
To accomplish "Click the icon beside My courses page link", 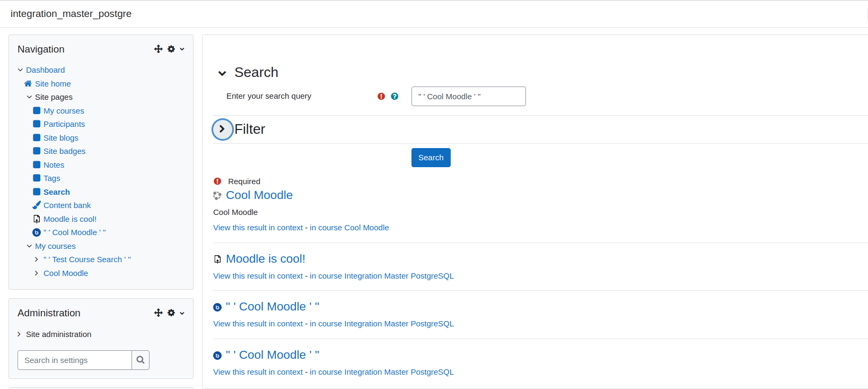I will [x=37, y=110].
